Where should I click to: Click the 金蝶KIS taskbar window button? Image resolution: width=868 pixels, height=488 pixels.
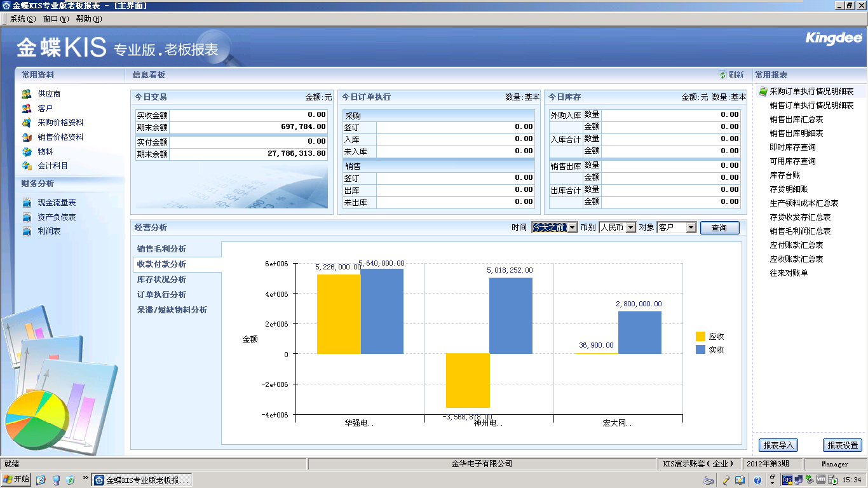tap(142, 480)
